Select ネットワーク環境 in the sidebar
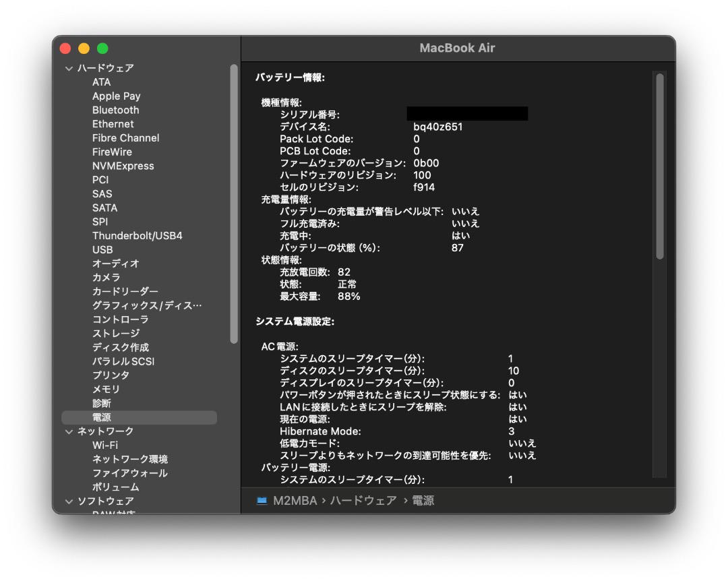Viewport: 728px width, 583px height. point(129,459)
